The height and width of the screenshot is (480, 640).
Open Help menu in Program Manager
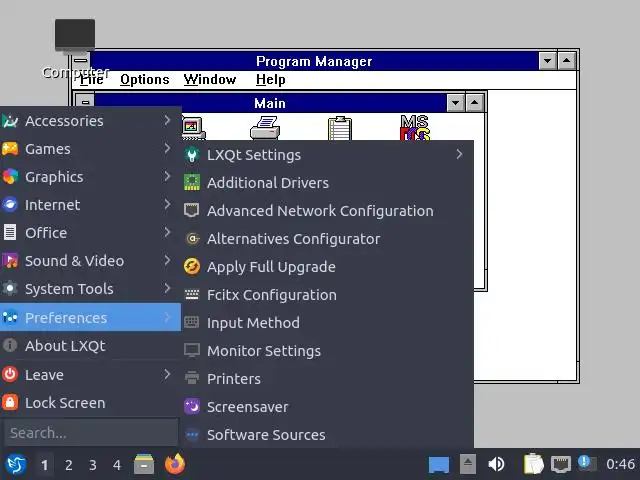pyautogui.click(x=270, y=79)
